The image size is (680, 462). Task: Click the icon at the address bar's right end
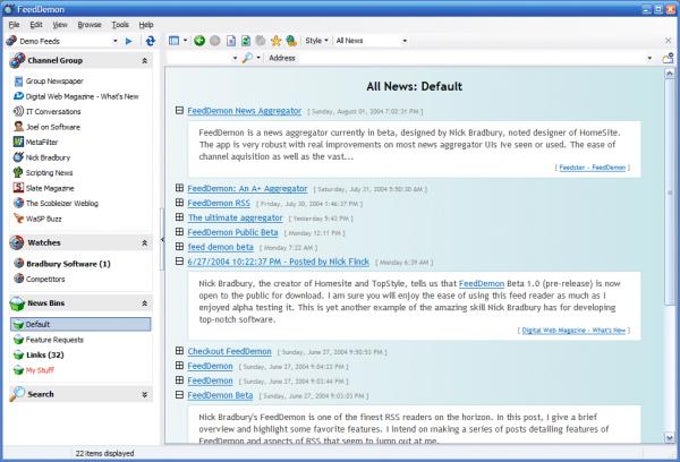coord(668,58)
